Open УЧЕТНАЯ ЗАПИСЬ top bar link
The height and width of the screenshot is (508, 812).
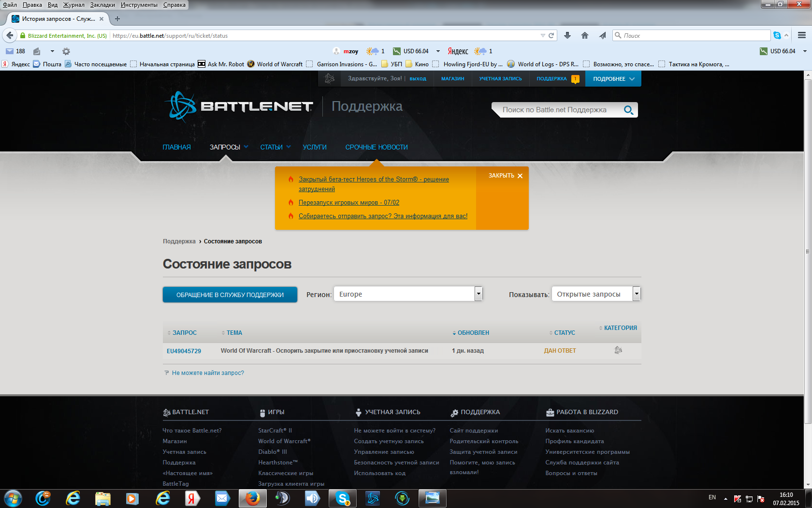coord(500,79)
